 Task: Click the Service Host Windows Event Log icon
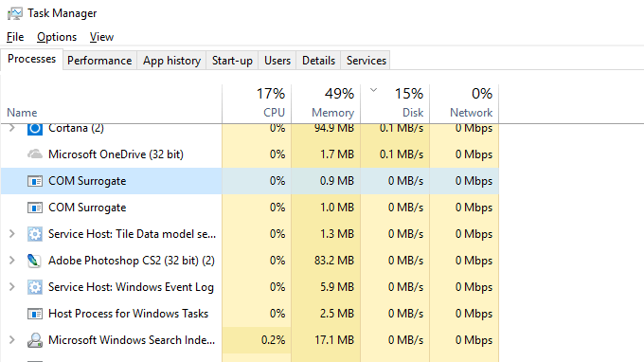point(35,287)
